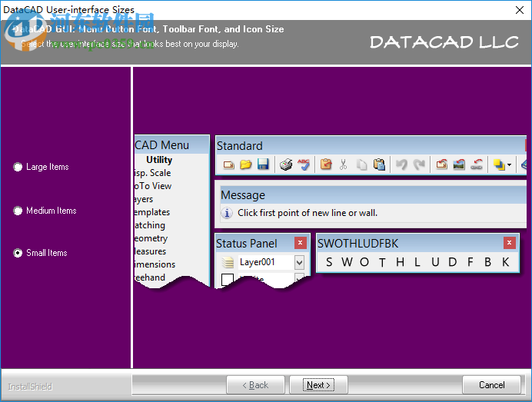This screenshot has height=402, width=532.
Task: Choose Freehand in CAD Menu
Action: (150, 277)
